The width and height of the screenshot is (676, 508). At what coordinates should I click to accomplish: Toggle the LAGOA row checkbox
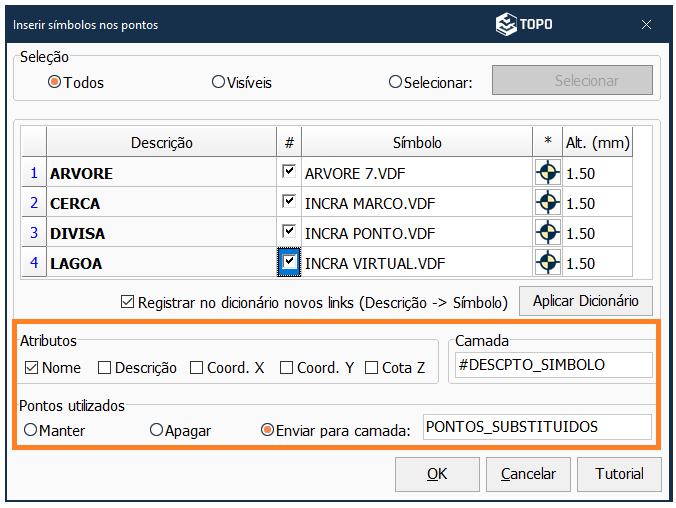(289, 262)
